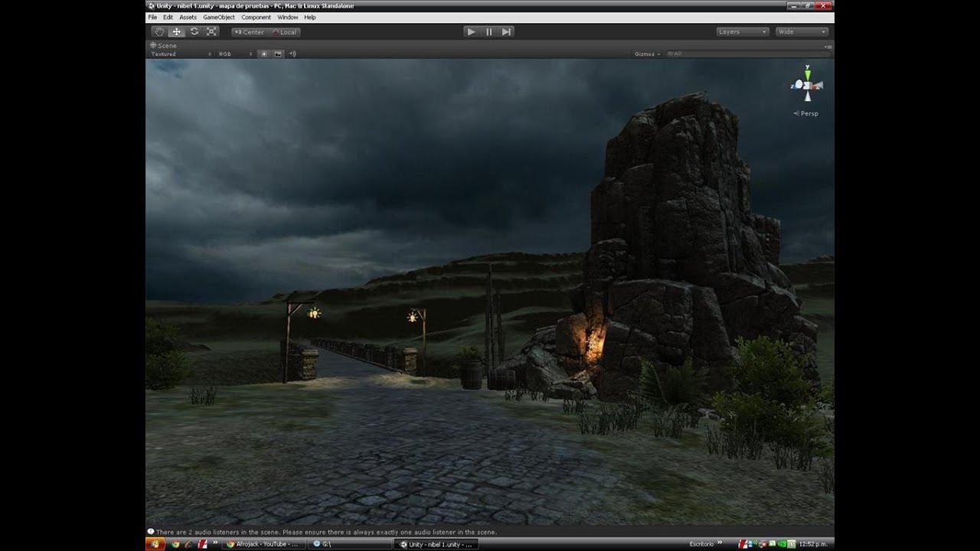Toggle the skybox and effects image icon
980x551 pixels.
(278, 54)
